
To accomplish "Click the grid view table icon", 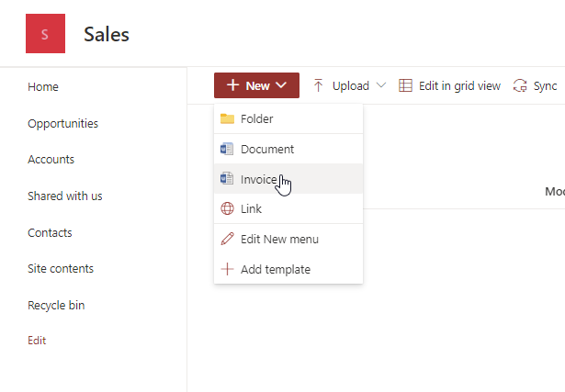I will 405,85.
